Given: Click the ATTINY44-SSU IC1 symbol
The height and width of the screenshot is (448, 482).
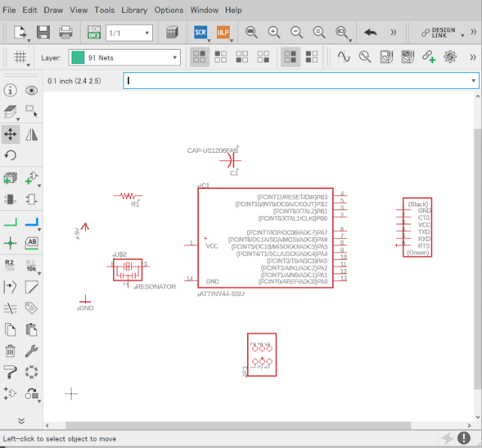Looking at the screenshot, I should tap(266, 238).
